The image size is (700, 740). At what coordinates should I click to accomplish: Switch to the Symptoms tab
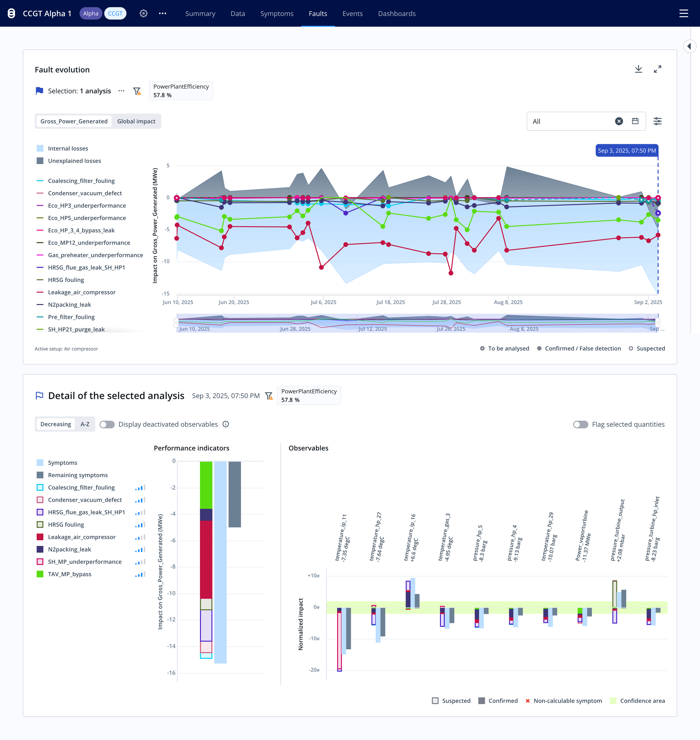[276, 13]
